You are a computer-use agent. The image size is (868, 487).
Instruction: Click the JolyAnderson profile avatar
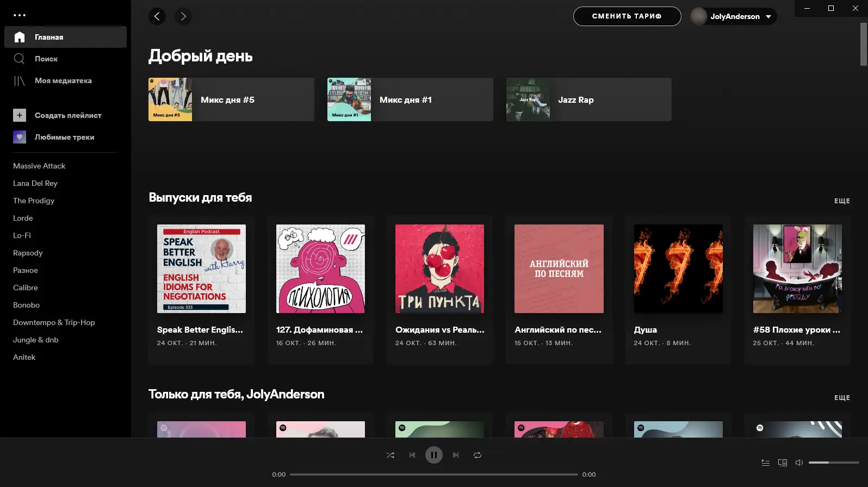(699, 16)
